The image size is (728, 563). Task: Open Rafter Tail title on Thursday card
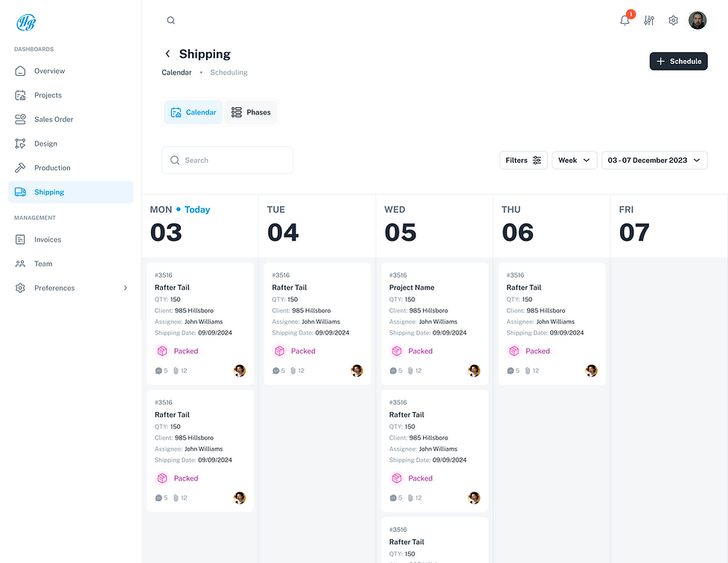(x=524, y=288)
